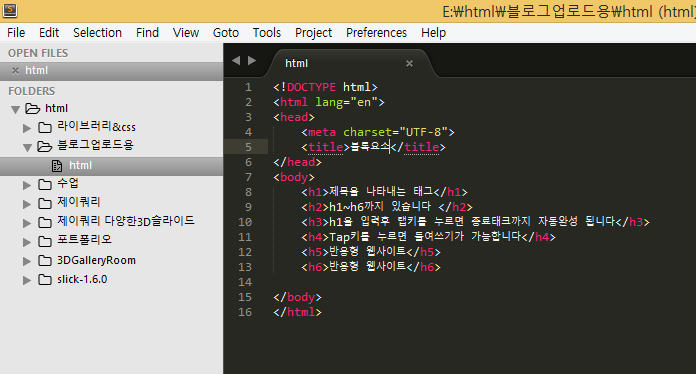Click the root html open folder icon
The width and height of the screenshot is (696, 374).
(32, 108)
